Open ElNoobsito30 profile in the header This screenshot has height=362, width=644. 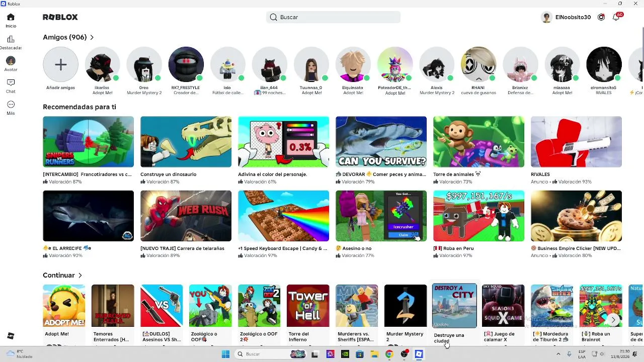tap(566, 17)
